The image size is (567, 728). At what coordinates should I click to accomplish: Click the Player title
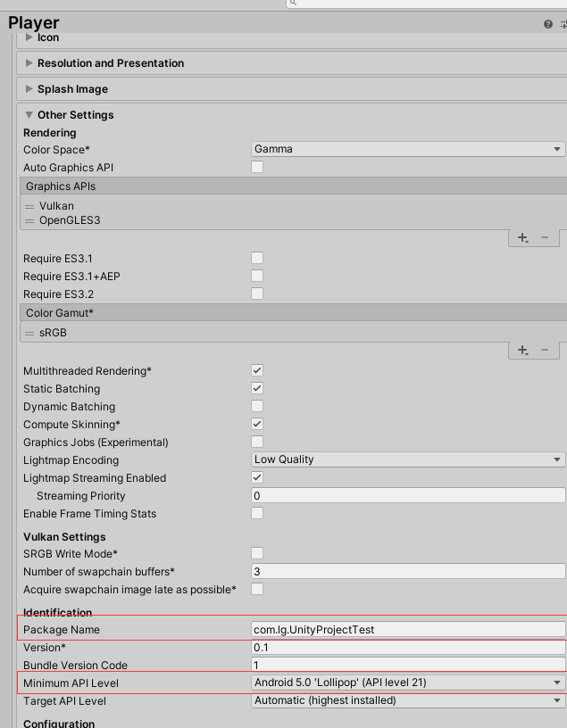[33, 23]
